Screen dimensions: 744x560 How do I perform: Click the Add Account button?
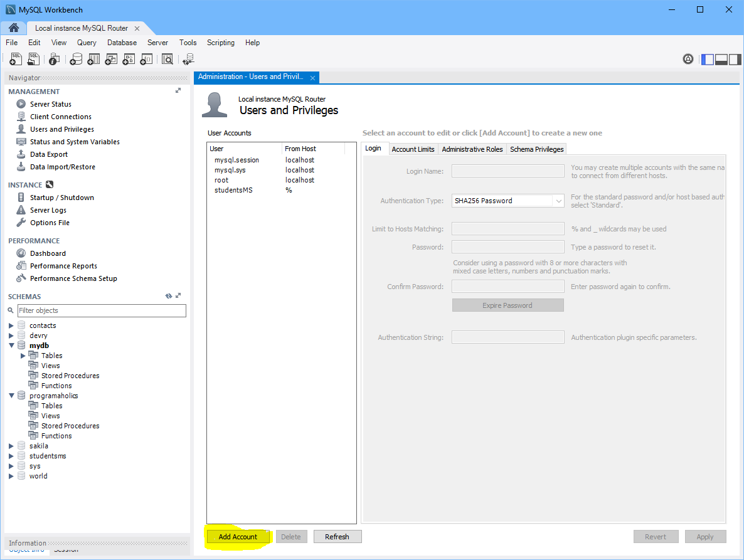238,537
